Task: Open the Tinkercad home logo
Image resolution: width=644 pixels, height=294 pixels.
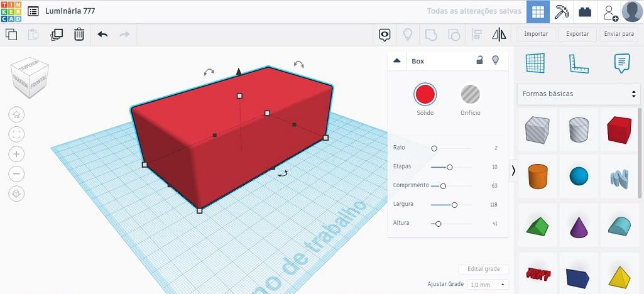Action: click(11, 11)
